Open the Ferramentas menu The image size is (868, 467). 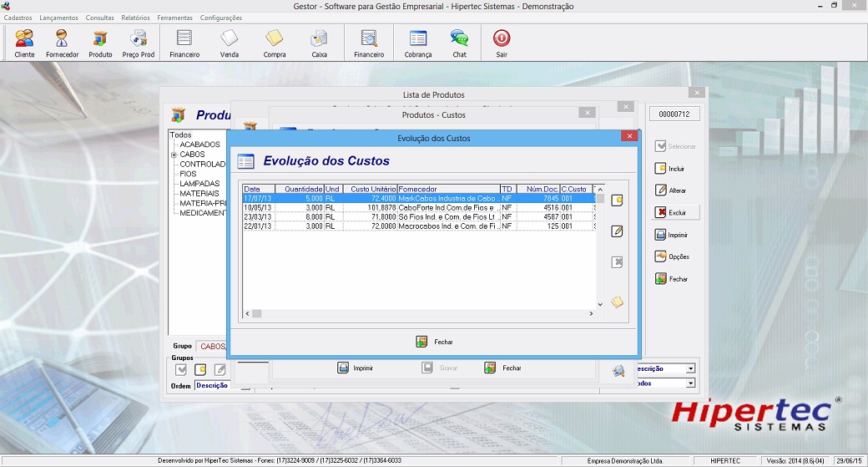click(x=175, y=18)
